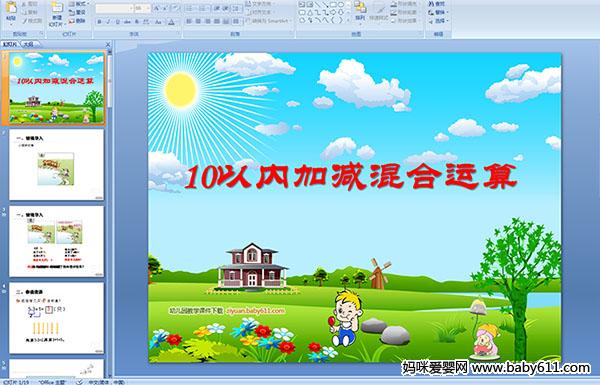Open the Clipboard pane launcher
The width and height of the screenshot is (600, 385).
click(x=41, y=34)
